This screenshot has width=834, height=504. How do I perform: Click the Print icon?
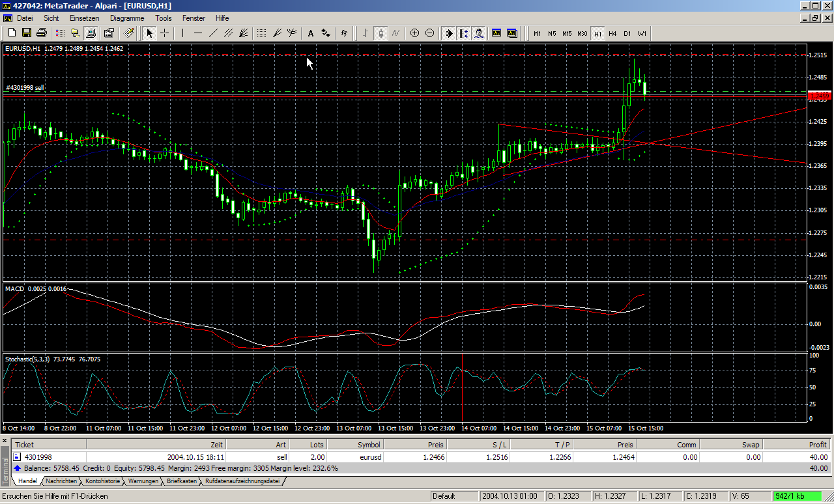pos(41,33)
